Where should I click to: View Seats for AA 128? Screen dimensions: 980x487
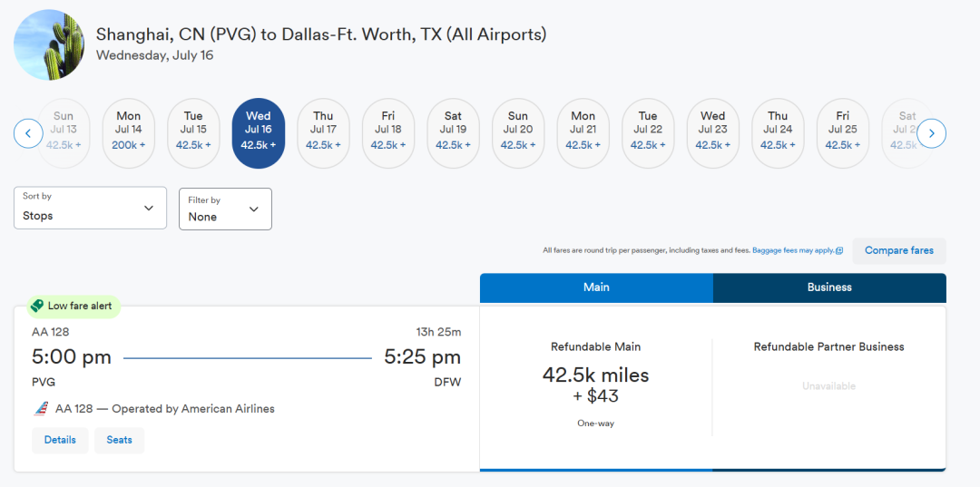pyautogui.click(x=120, y=440)
